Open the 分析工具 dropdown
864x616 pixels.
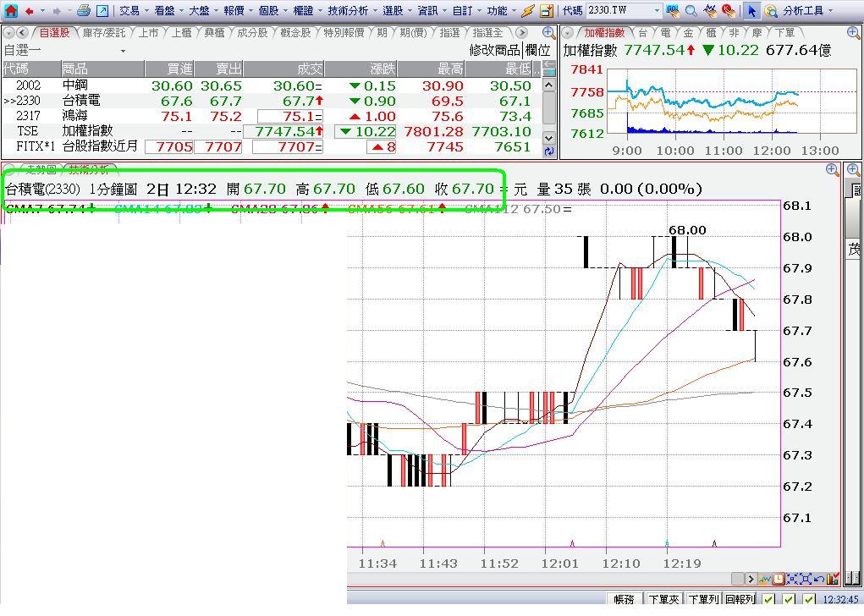pos(808,10)
